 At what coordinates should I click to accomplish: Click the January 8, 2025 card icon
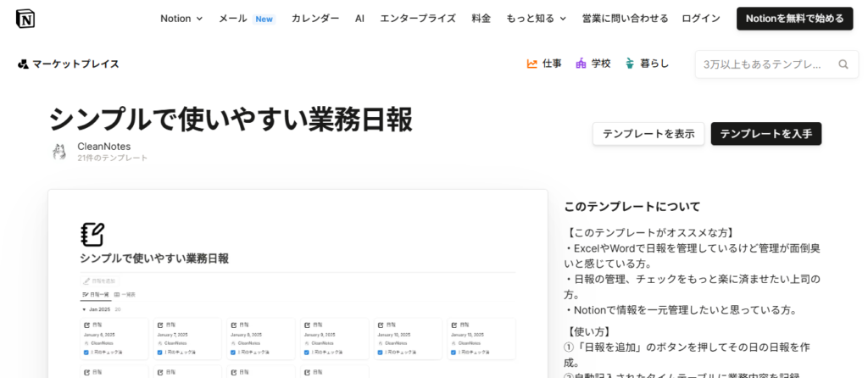(x=234, y=325)
